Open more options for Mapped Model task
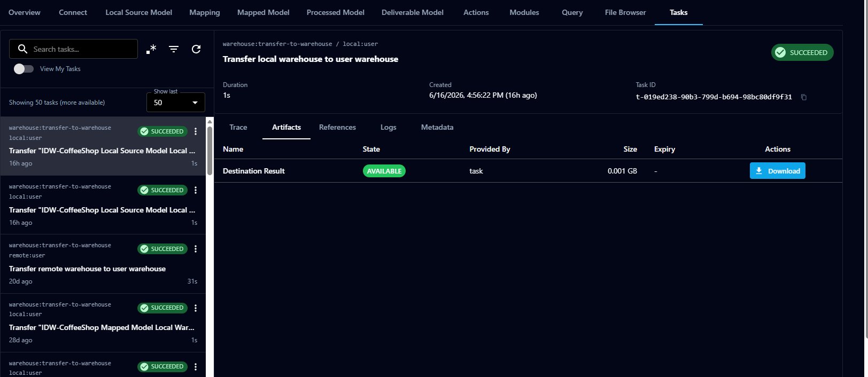Screen dimensions: 868x377 tap(196, 308)
